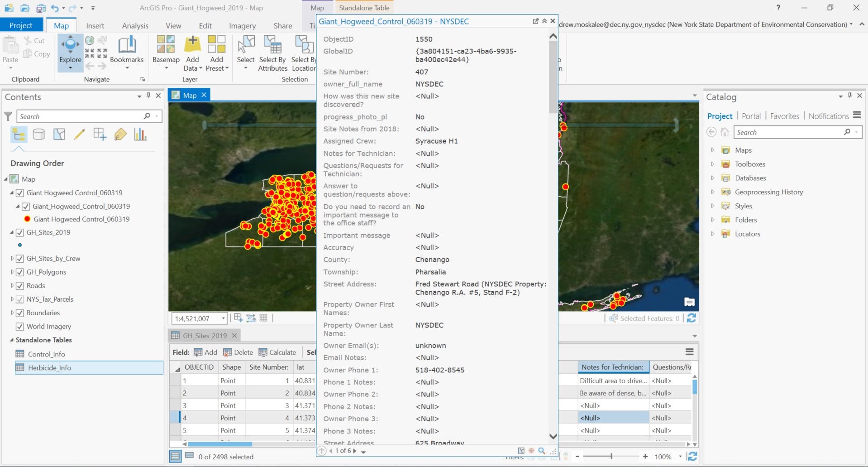
Task: Open the attribute table options menu
Action: point(690,352)
